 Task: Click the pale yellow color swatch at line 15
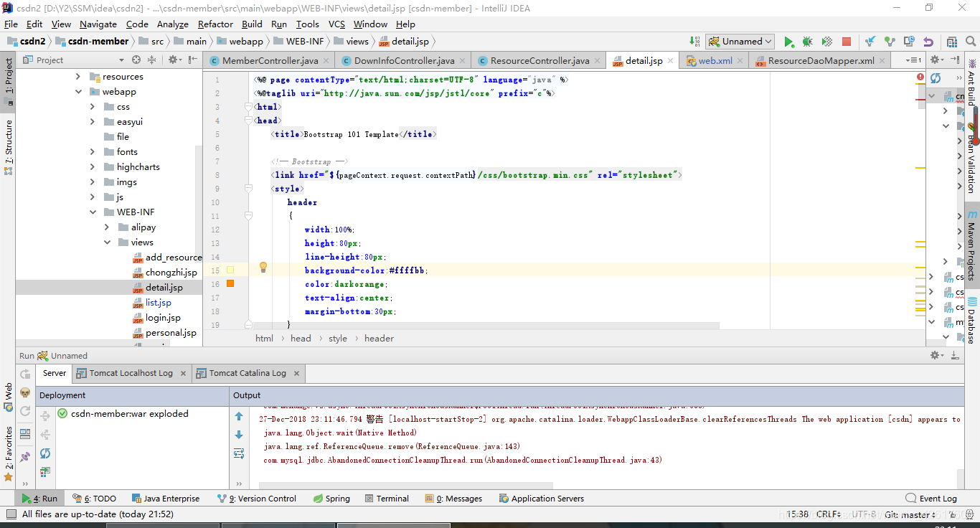230,270
